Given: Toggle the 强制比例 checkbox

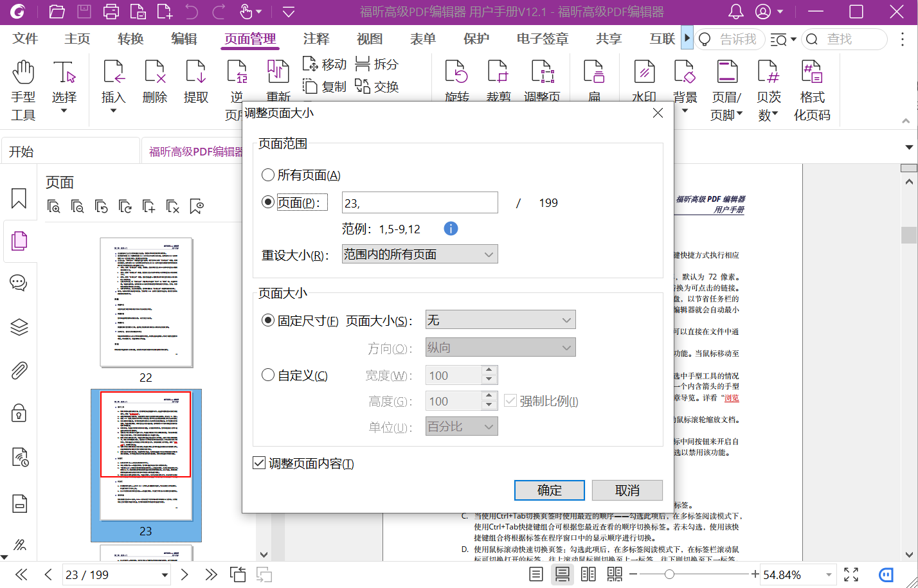Looking at the screenshot, I should pos(510,401).
